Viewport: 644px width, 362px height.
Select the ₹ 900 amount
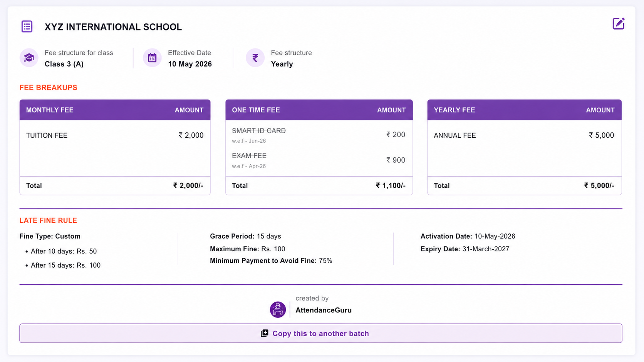[396, 160]
